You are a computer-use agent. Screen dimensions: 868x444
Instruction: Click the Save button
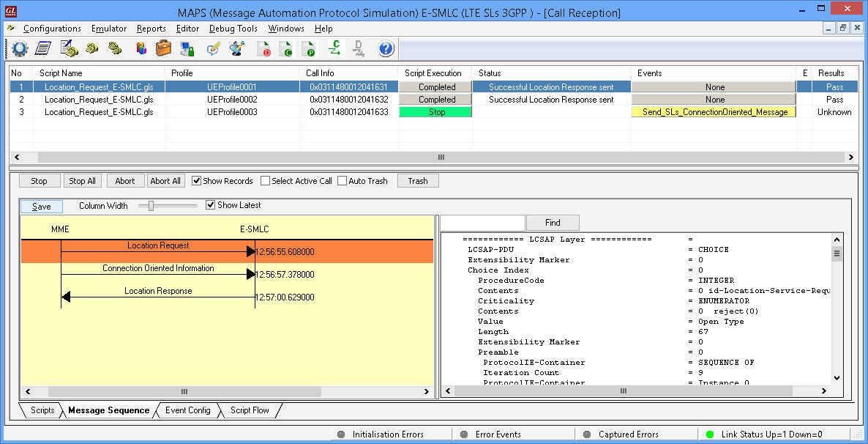[x=42, y=206]
